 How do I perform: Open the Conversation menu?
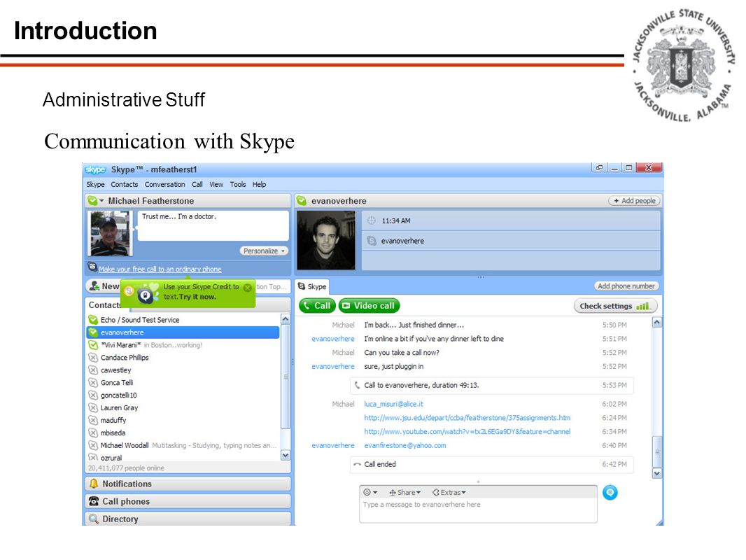(164, 185)
